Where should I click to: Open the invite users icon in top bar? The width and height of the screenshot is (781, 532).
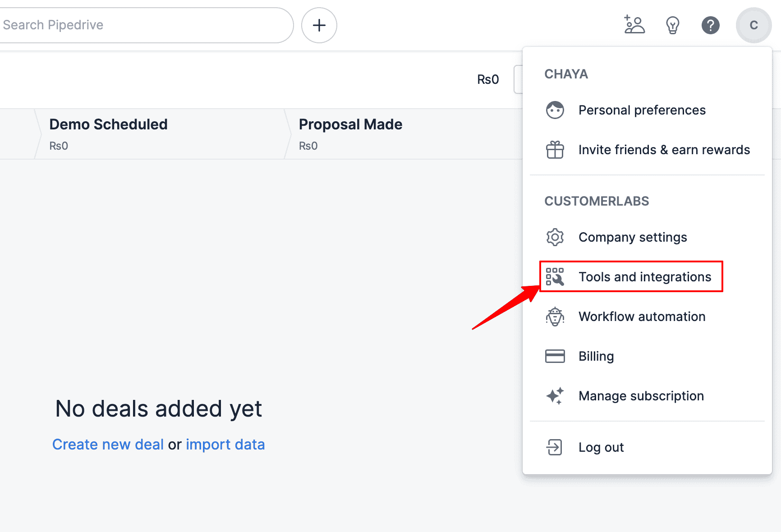coord(635,25)
